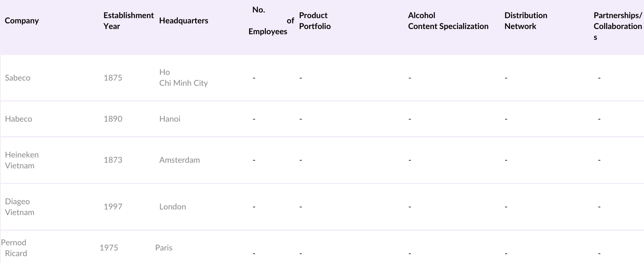Click Diageo Vietnam's year 1997

click(113, 207)
